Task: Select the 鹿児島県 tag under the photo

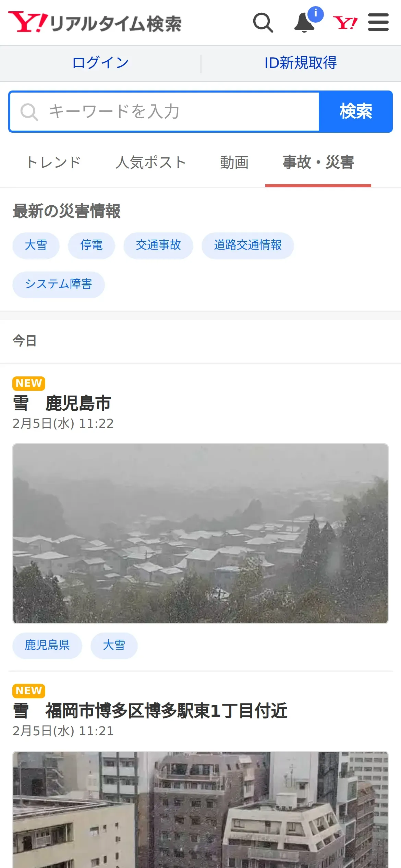Action: coord(47,646)
